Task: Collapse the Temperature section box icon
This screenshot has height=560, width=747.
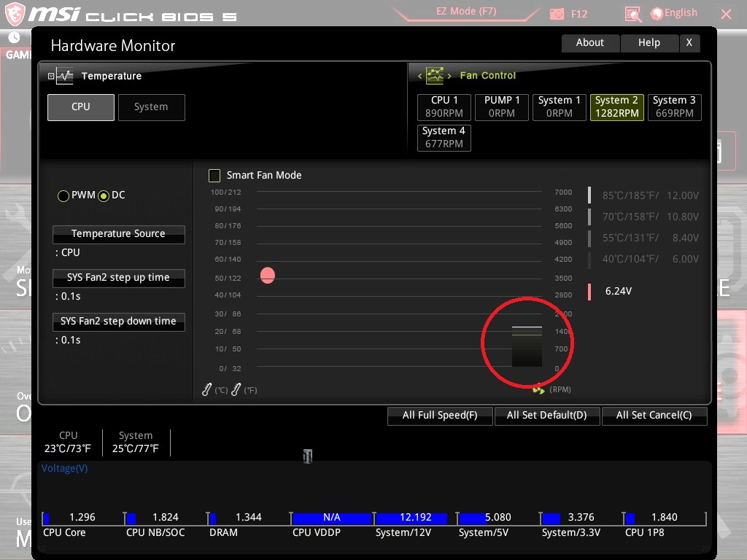Action: [x=51, y=76]
